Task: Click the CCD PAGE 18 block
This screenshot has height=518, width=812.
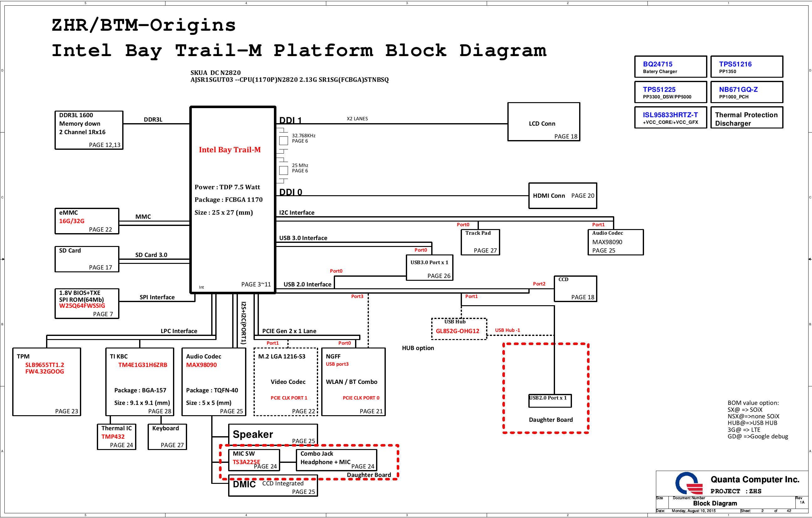Action: tap(575, 289)
